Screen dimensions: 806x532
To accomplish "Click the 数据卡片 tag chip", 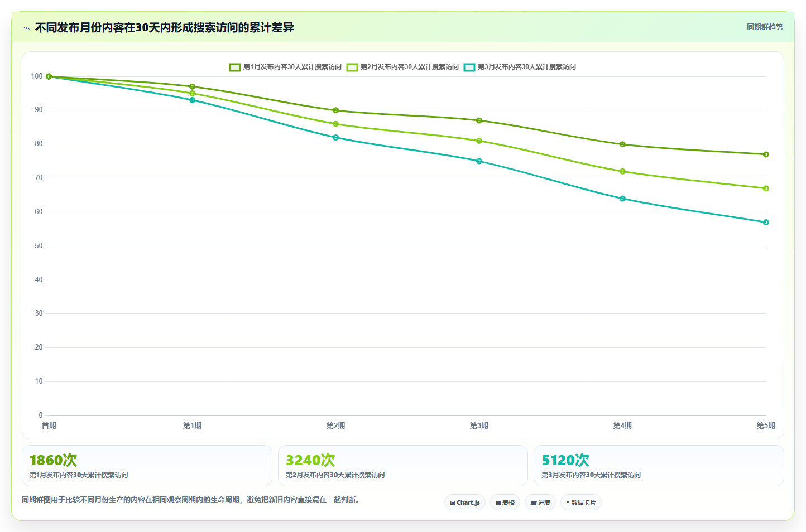I will tap(581, 502).
